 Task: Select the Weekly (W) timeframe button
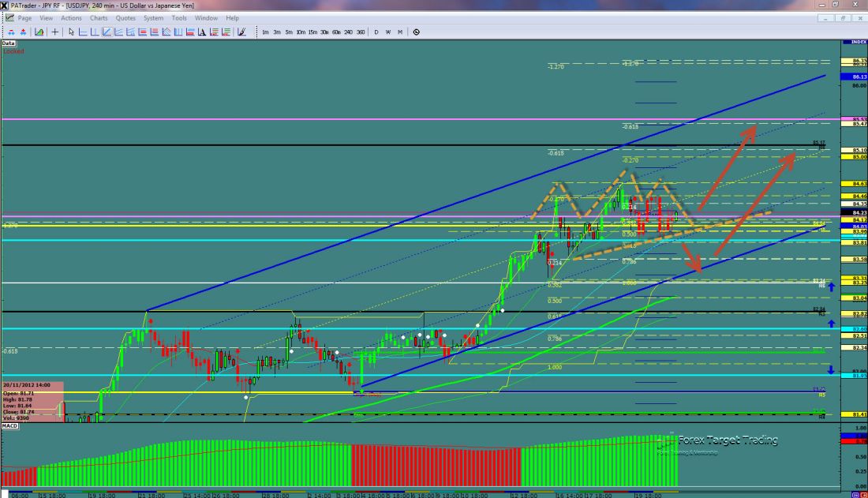click(x=388, y=32)
